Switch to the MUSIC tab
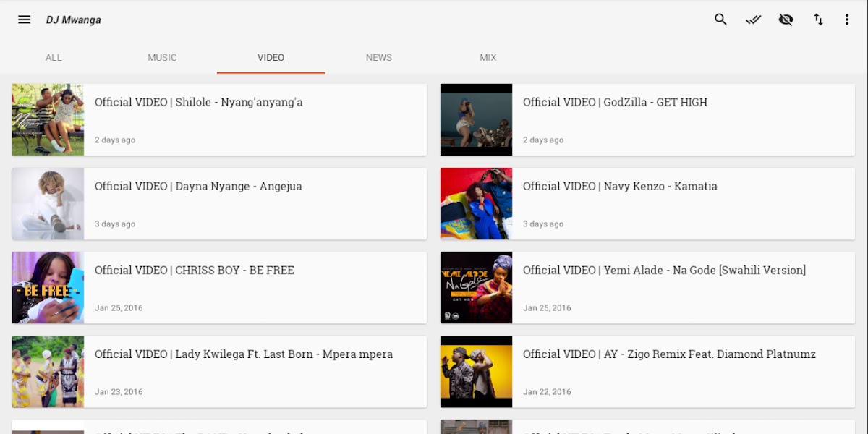Image resolution: width=868 pixels, height=434 pixels. pyautogui.click(x=162, y=58)
